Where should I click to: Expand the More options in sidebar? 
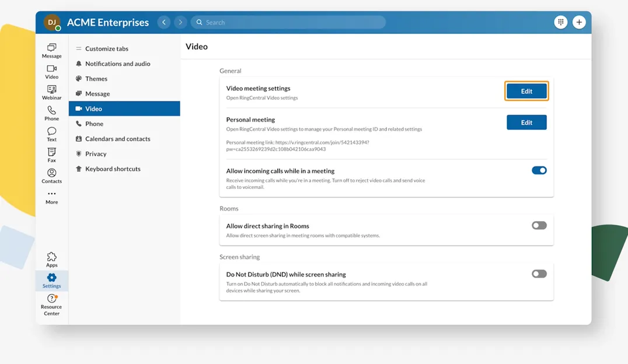[51, 197]
